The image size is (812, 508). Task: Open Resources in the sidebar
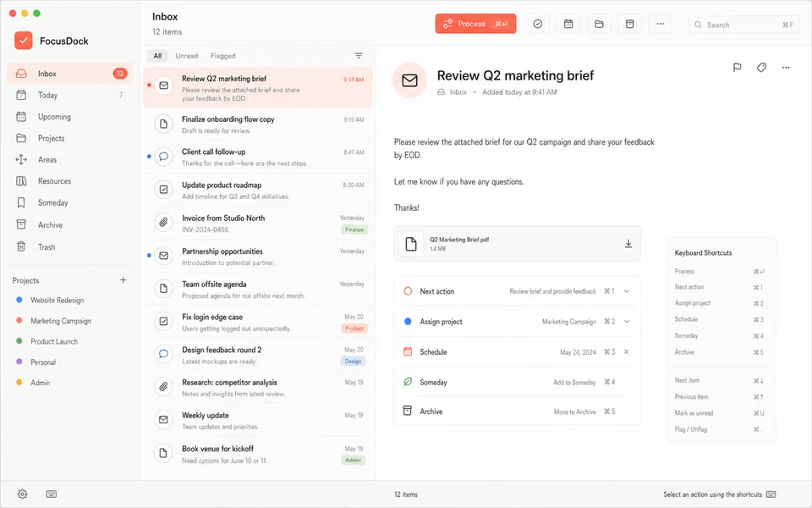(70, 181)
